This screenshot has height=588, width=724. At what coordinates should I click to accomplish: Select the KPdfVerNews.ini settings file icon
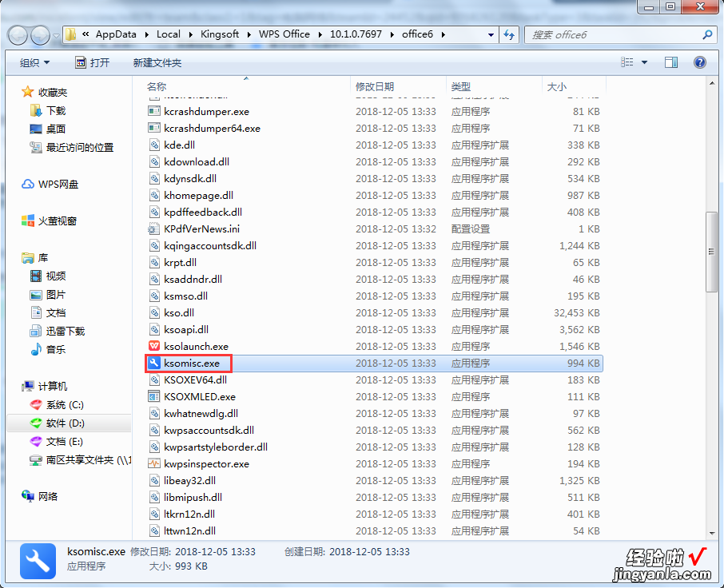point(154,229)
